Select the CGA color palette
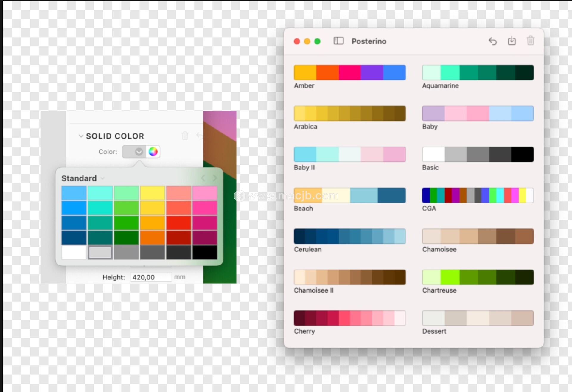 [x=478, y=195]
